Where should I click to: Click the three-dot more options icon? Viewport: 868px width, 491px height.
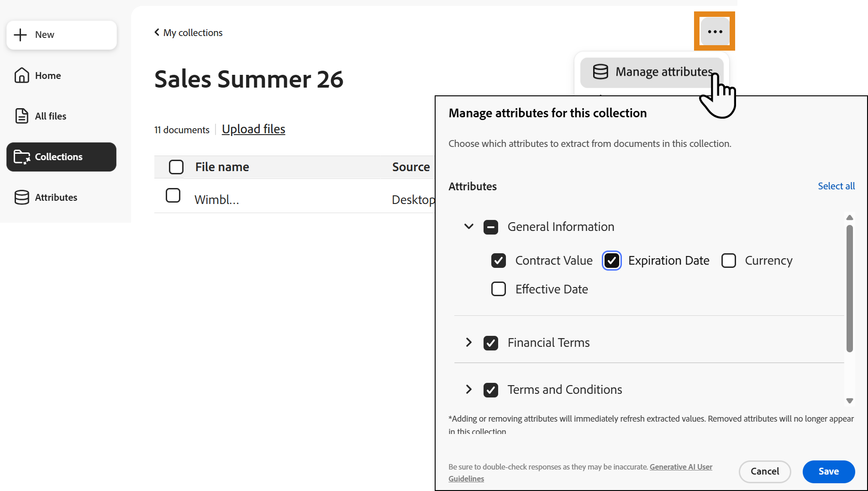click(715, 31)
